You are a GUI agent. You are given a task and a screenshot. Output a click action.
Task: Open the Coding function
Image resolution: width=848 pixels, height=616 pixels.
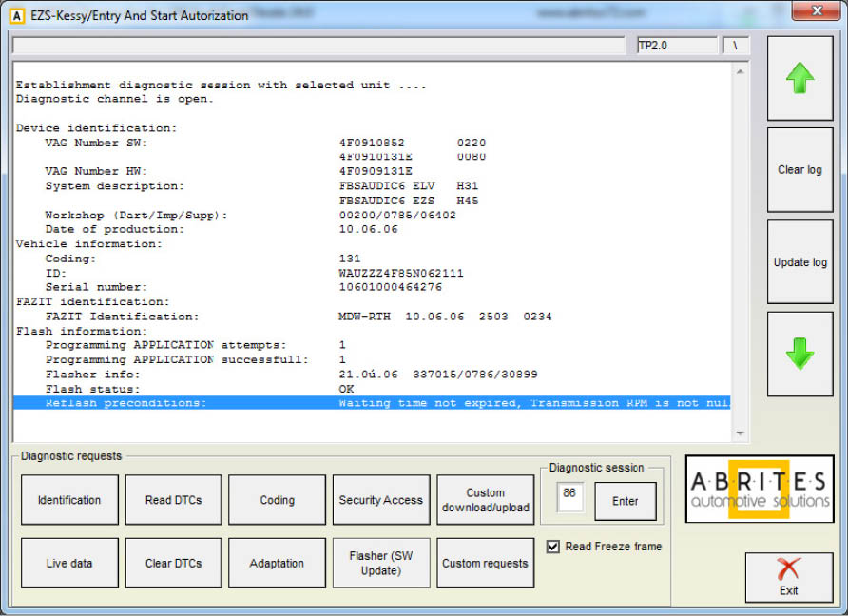pyautogui.click(x=277, y=500)
